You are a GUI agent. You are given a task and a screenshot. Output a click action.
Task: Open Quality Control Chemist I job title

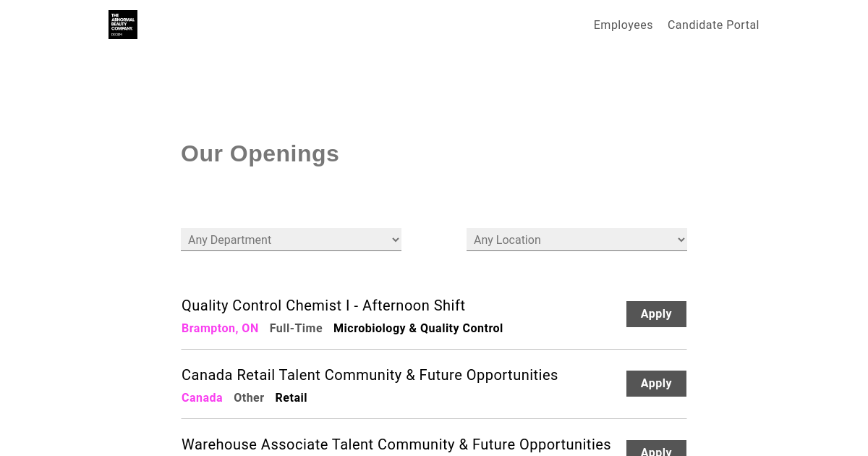tap(323, 305)
